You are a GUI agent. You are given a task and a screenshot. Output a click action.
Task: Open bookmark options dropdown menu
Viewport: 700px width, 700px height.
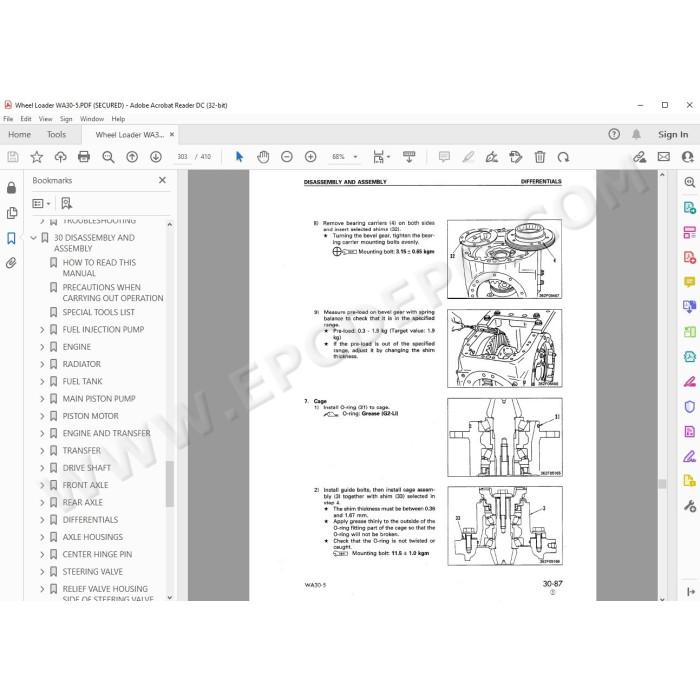point(41,204)
